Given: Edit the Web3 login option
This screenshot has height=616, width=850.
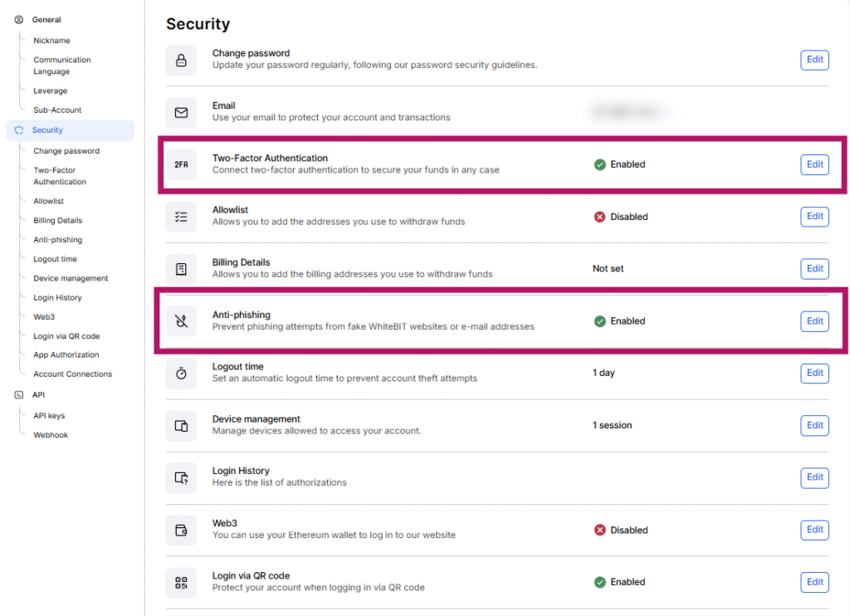Looking at the screenshot, I should tap(814, 530).
